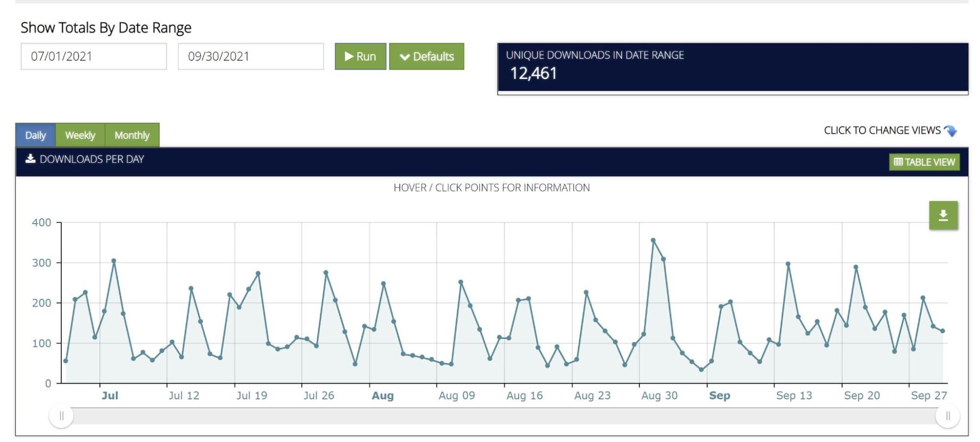Viewport: 980px width, 442px height.
Task: Click the end date field 09/30/2021
Action: (251, 56)
